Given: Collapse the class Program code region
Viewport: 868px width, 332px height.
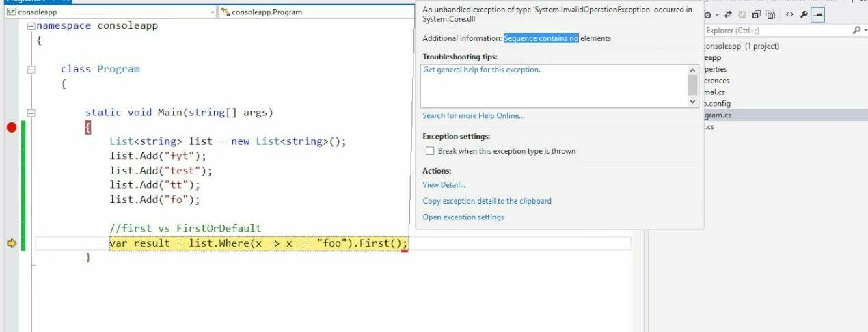Looking at the screenshot, I should 31,69.
